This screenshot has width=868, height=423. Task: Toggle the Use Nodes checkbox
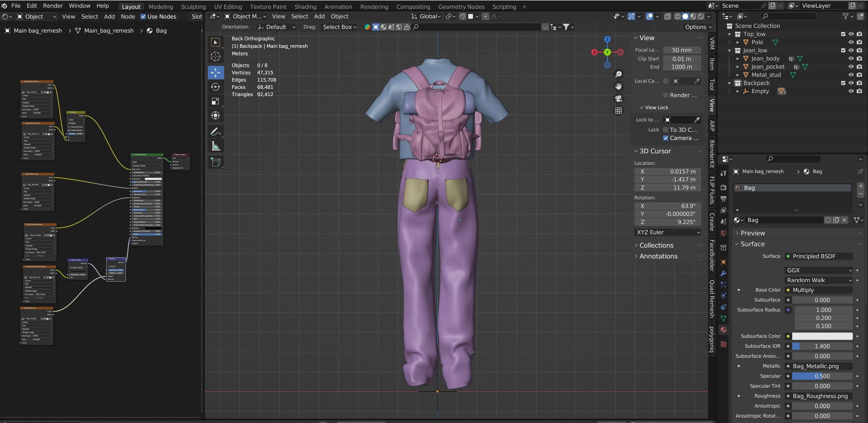coord(143,17)
